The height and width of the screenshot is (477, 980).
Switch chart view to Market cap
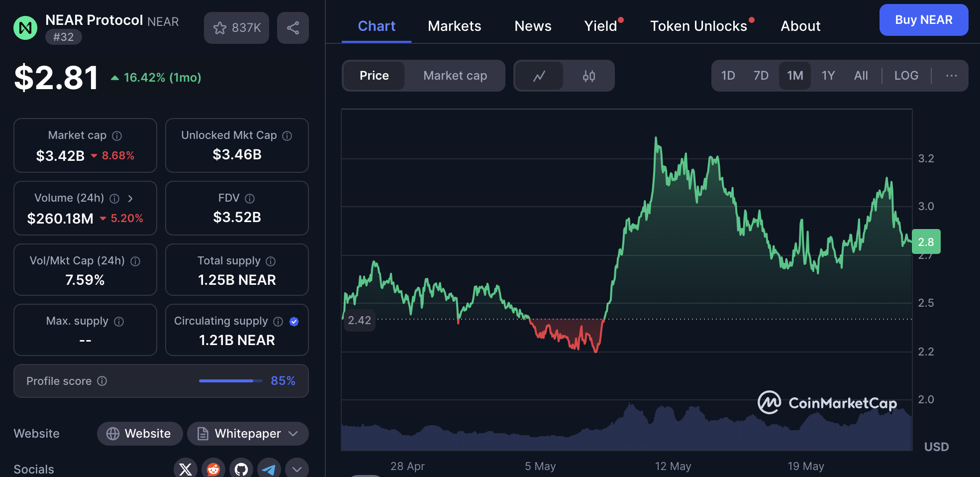tap(455, 76)
